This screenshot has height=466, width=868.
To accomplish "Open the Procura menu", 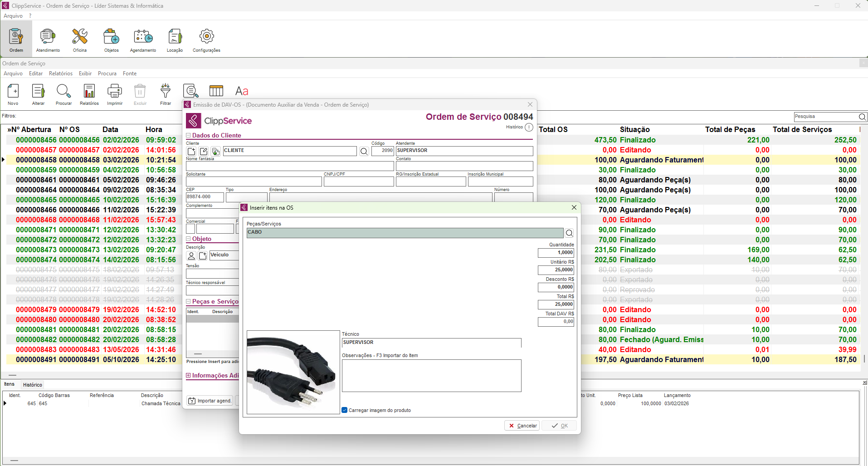I will (107, 74).
